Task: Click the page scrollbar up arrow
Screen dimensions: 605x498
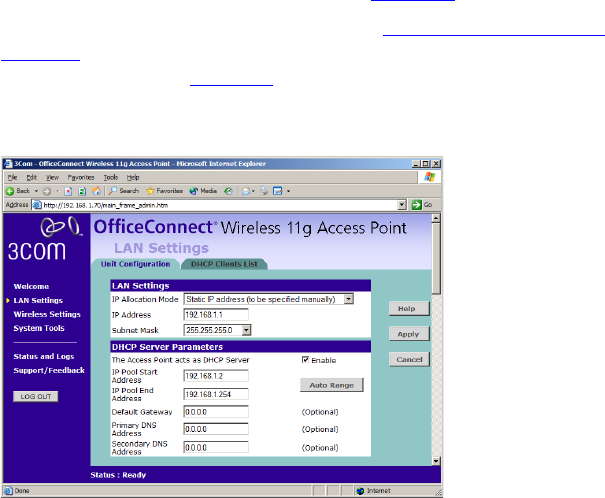Action: [x=436, y=218]
